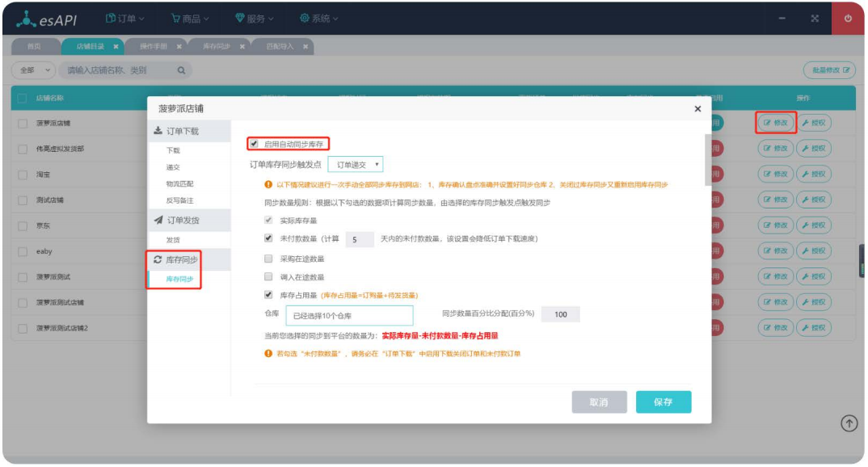The height and width of the screenshot is (467, 868).
Task: Open the 订单递交 trigger point dropdown
Action: (355, 164)
